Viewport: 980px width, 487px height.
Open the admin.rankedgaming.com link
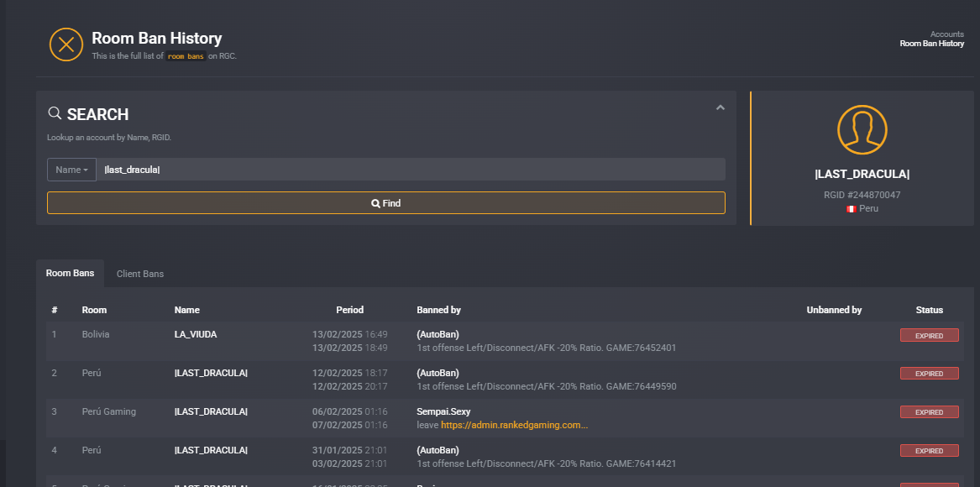515,425
